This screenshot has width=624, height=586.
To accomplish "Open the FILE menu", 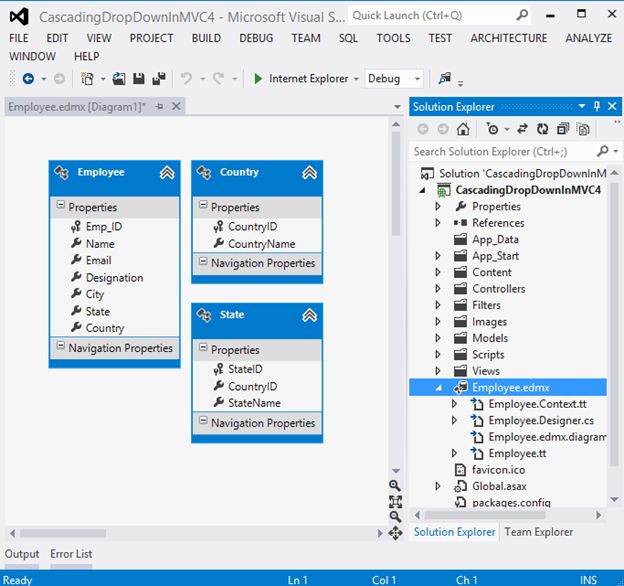I will pos(19,38).
